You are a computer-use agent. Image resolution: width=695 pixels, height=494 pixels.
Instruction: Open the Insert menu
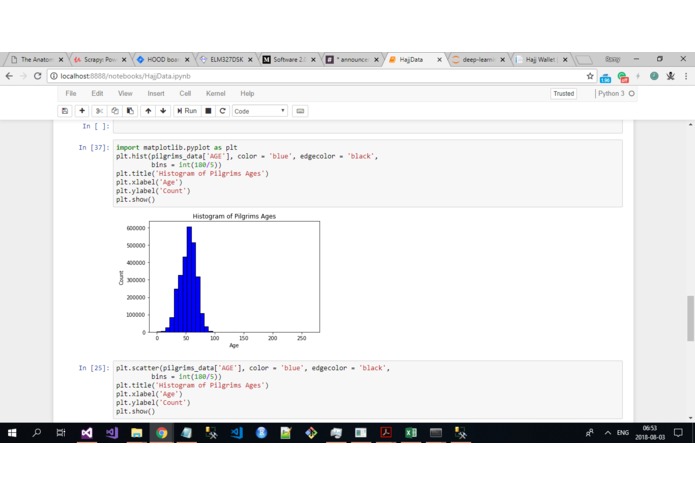pyautogui.click(x=156, y=93)
